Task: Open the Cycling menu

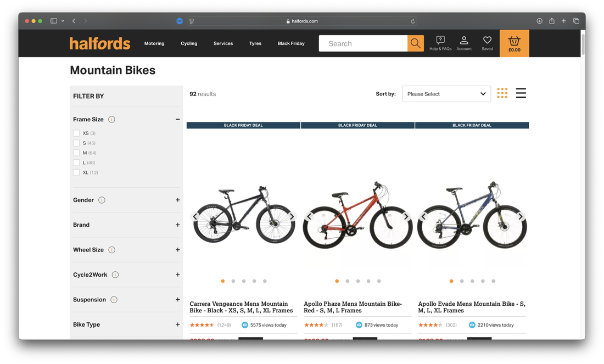Action: (x=189, y=43)
